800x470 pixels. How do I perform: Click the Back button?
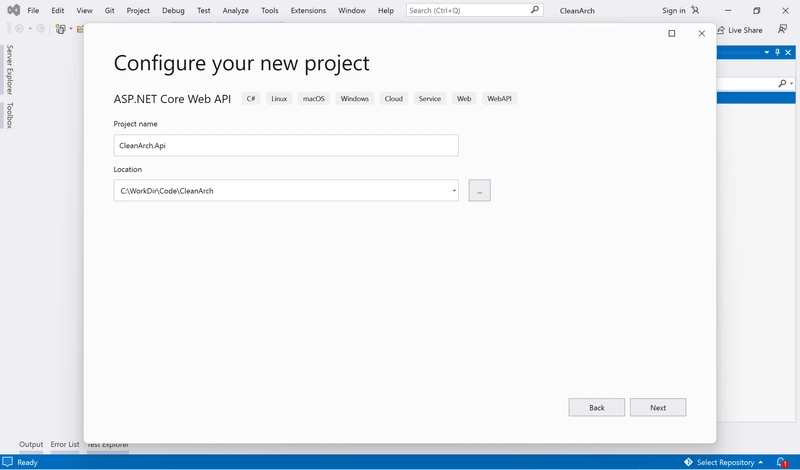(596, 407)
